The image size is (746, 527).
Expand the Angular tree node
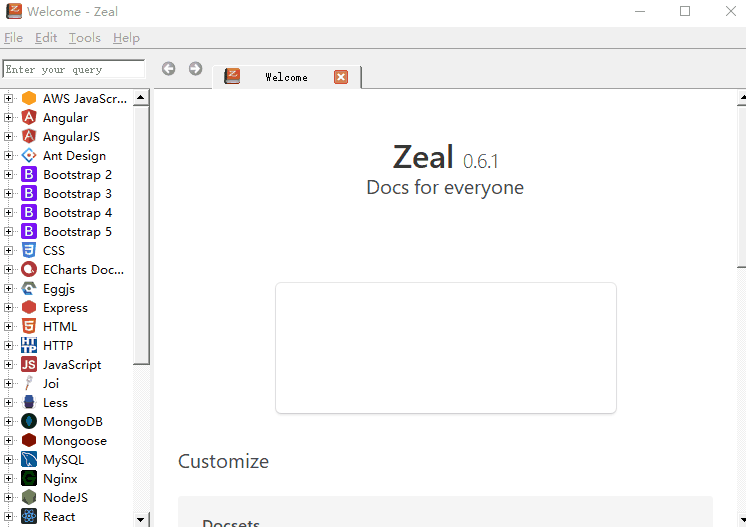coord(8,117)
